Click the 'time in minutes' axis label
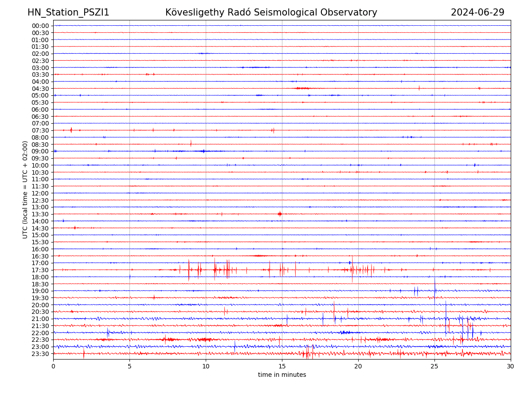Screen dimensions: 532x399 pos(282,375)
